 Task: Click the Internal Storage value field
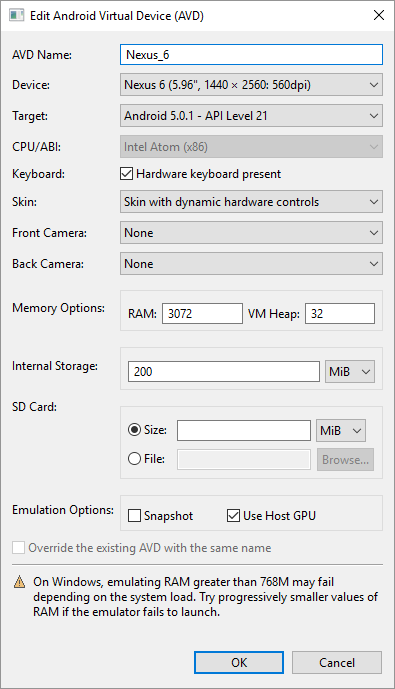pyautogui.click(x=224, y=372)
